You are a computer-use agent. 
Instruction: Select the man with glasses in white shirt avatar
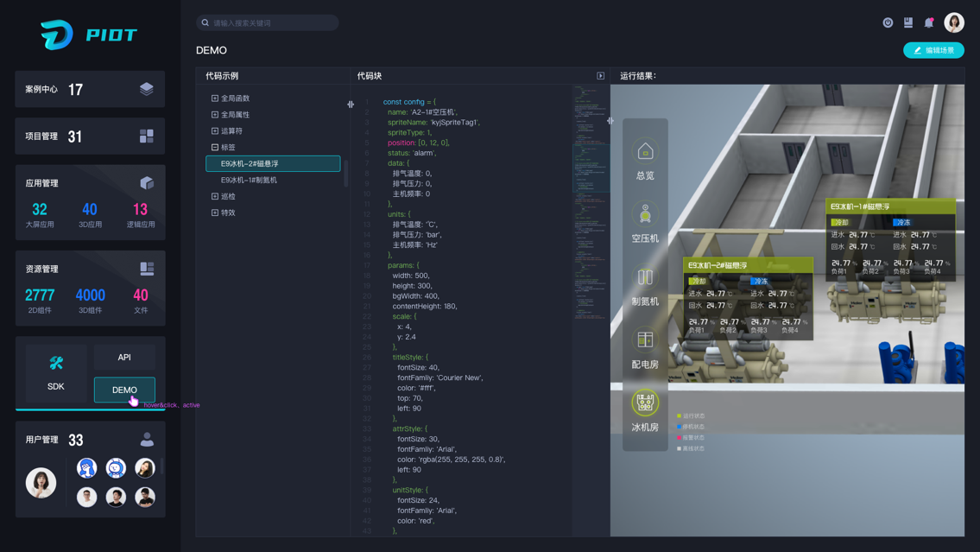point(87,497)
